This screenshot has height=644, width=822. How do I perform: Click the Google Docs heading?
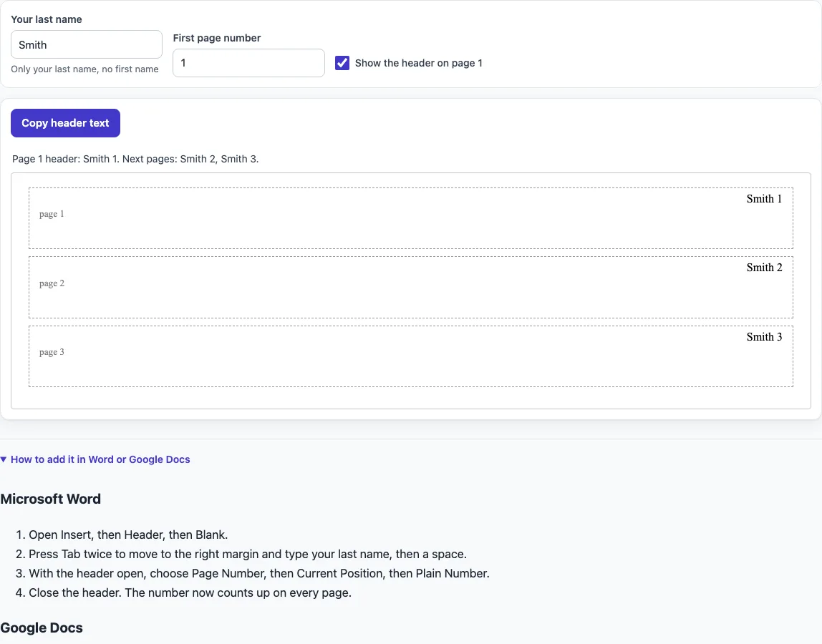click(42, 628)
